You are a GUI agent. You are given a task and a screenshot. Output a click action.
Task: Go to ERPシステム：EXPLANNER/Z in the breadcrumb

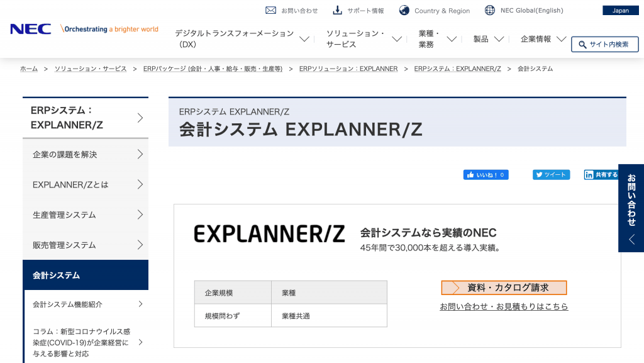[x=458, y=69]
